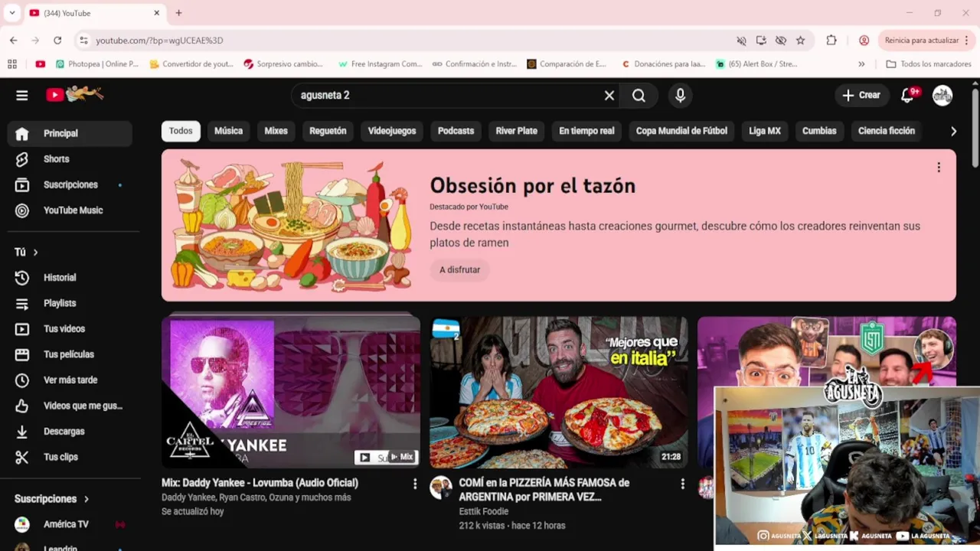The image size is (980, 551).
Task: Select the Todos filter chip
Action: point(181,132)
